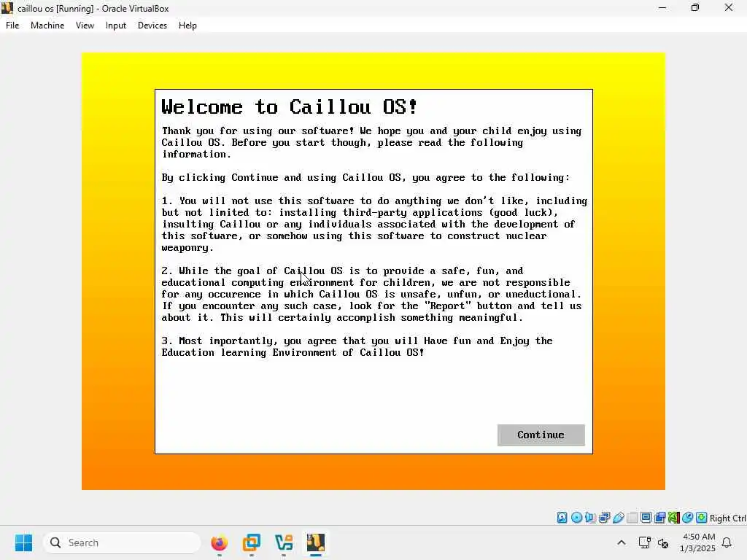Click the recording status icon

(x=659, y=518)
